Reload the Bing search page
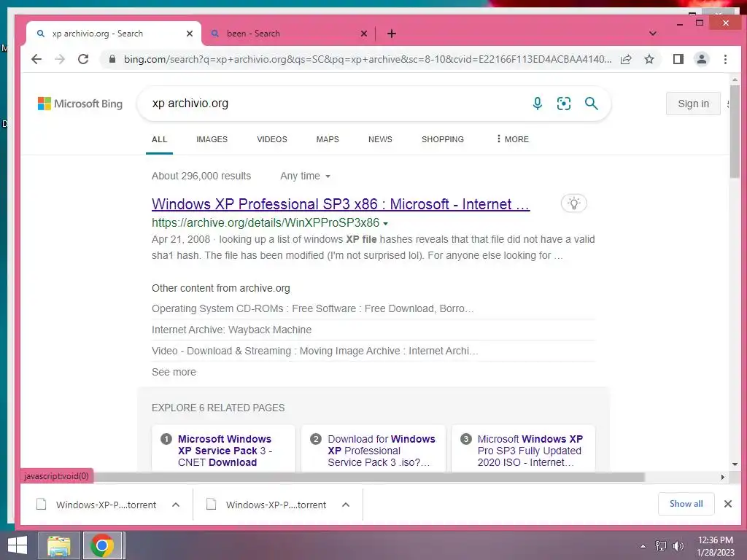The height and width of the screenshot is (560, 747). [83, 59]
